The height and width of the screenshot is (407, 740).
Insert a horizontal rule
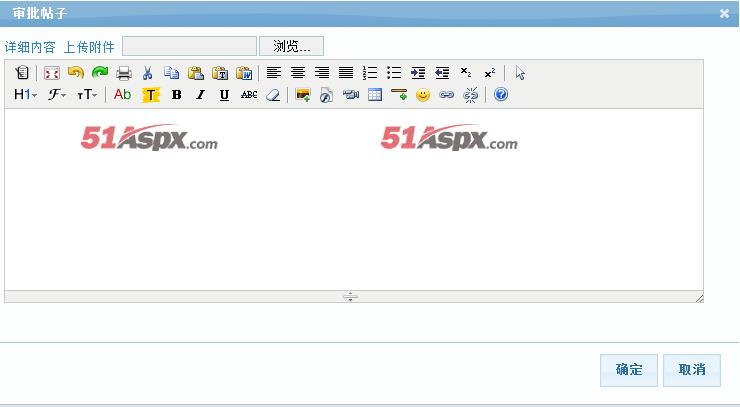point(399,94)
